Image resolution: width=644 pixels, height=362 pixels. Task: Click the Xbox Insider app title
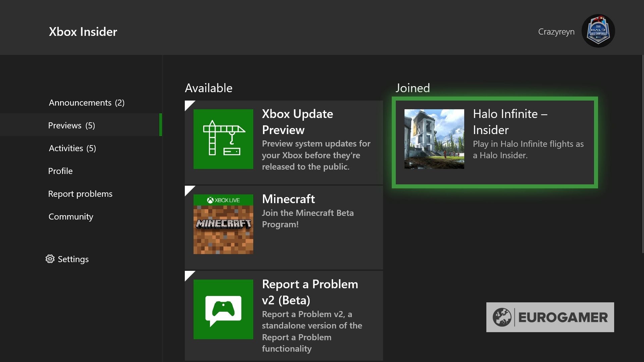click(83, 32)
